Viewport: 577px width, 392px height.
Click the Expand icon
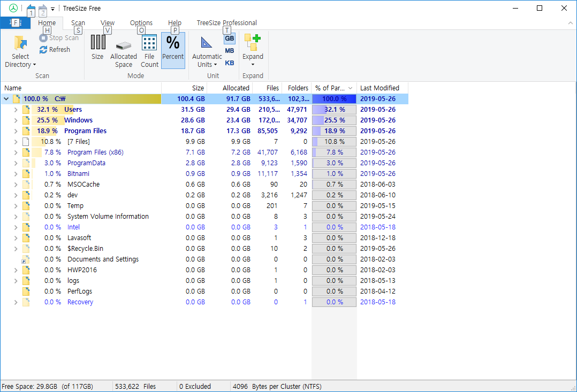point(253,43)
